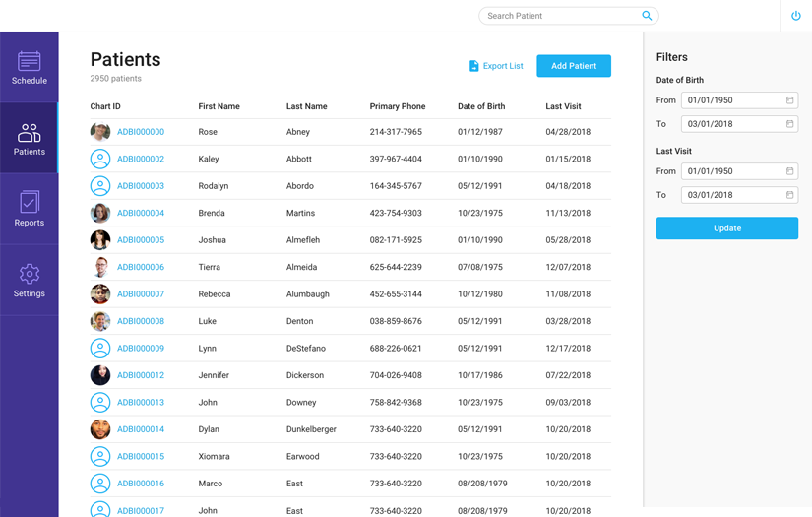Click Marco East's placeholder avatar
812x517 pixels.
coord(100,484)
